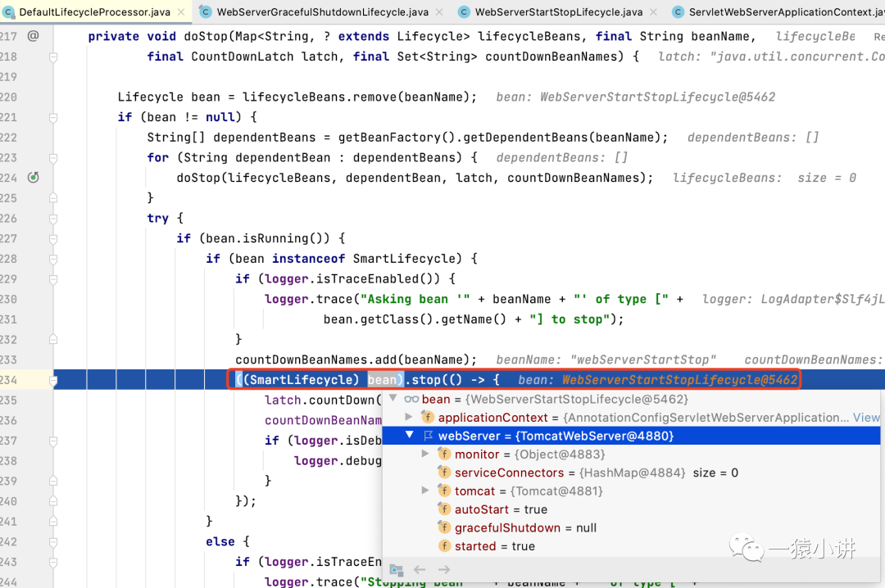The width and height of the screenshot is (885, 588).
Task: Click line number 220 in the gutter
Action: point(8,97)
